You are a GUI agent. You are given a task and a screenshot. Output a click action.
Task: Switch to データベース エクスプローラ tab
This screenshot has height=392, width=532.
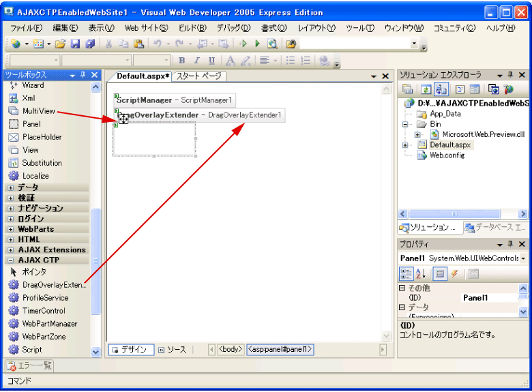pyautogui.click(x=496, y=227)
